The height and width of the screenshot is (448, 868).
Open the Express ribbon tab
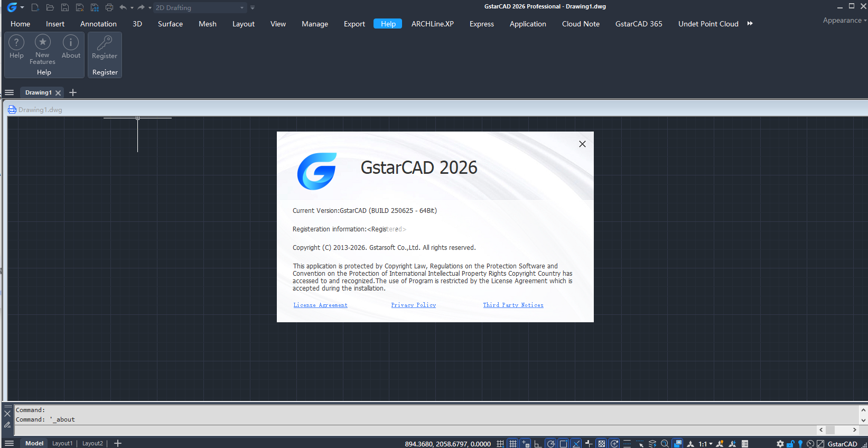point(482,24)
